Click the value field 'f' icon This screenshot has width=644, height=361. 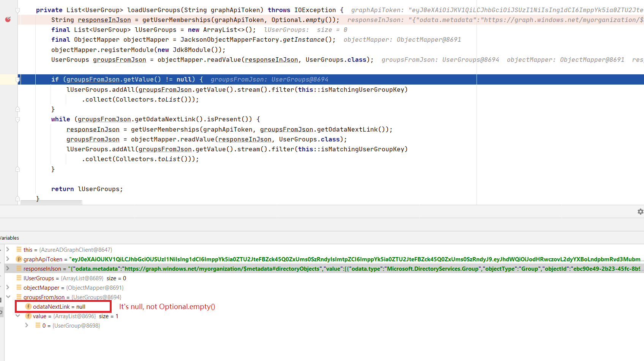(x=28, y=316)
